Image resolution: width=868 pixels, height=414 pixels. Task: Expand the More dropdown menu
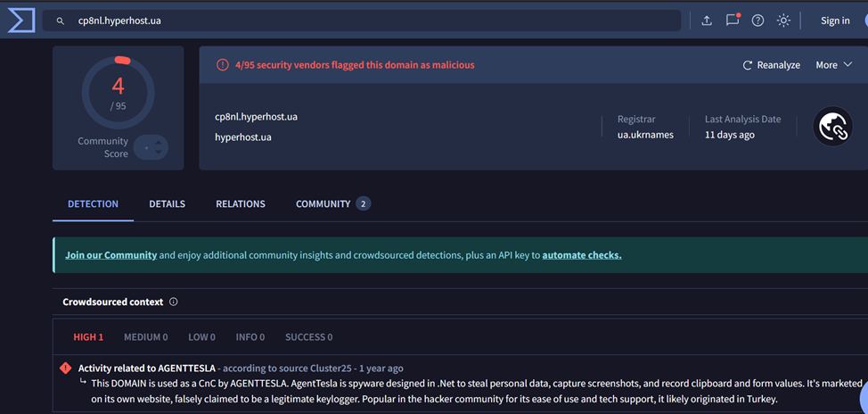click(833, 65)
